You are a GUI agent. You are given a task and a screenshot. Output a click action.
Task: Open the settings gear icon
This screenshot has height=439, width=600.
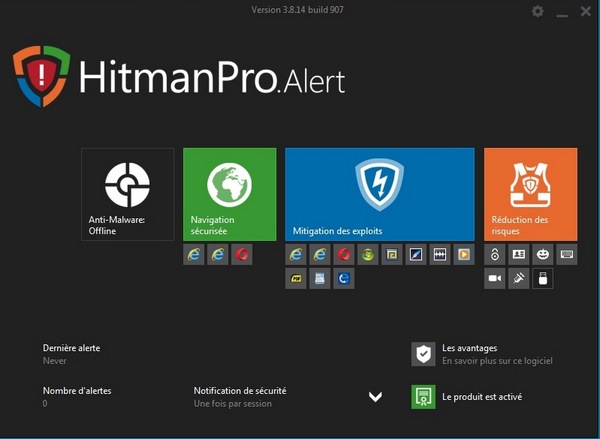538,11
